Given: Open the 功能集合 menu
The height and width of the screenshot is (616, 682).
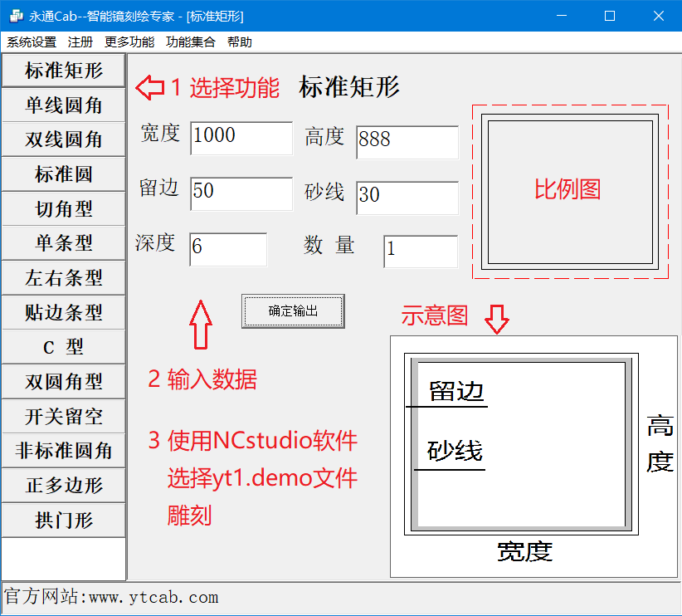Looking at the screenshot, I should [190, 42].
